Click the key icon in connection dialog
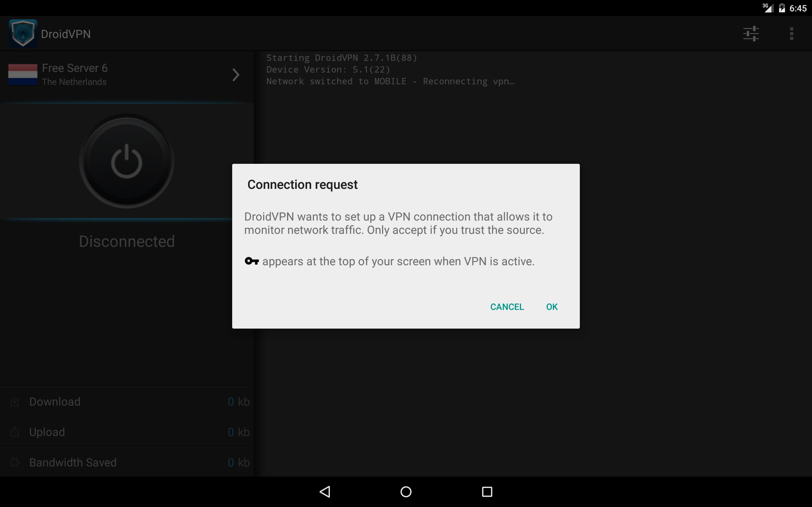This screenshot has width=812, height=507. coord(252,261)
